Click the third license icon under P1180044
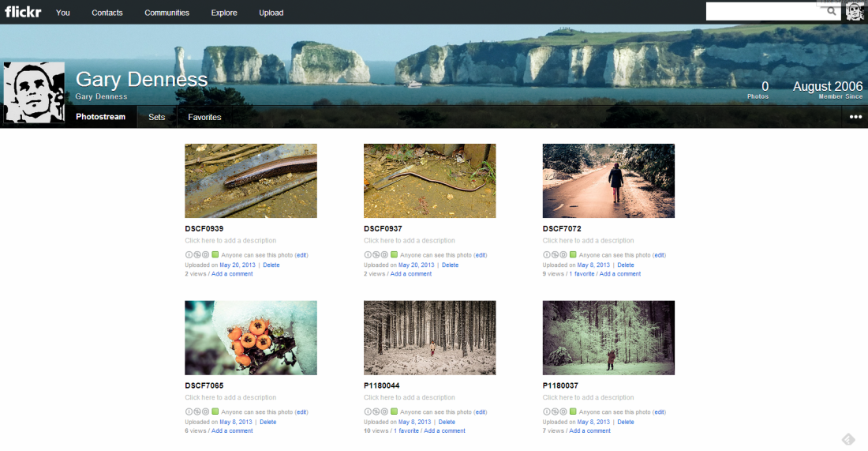868x451 pixels. click(x=384, y=412)
